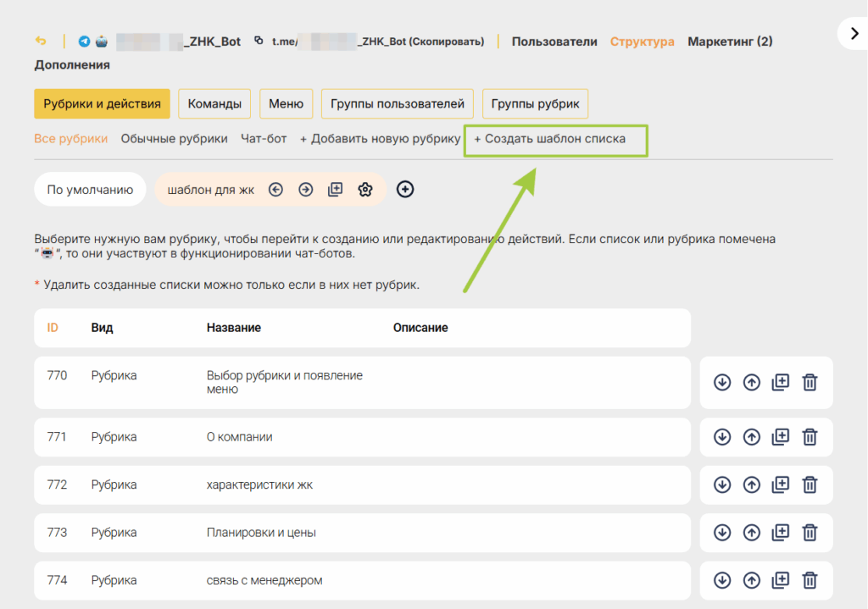
Task: Duplicate rubric 773 Планировки и цены
Action: [x=781, y=533]
